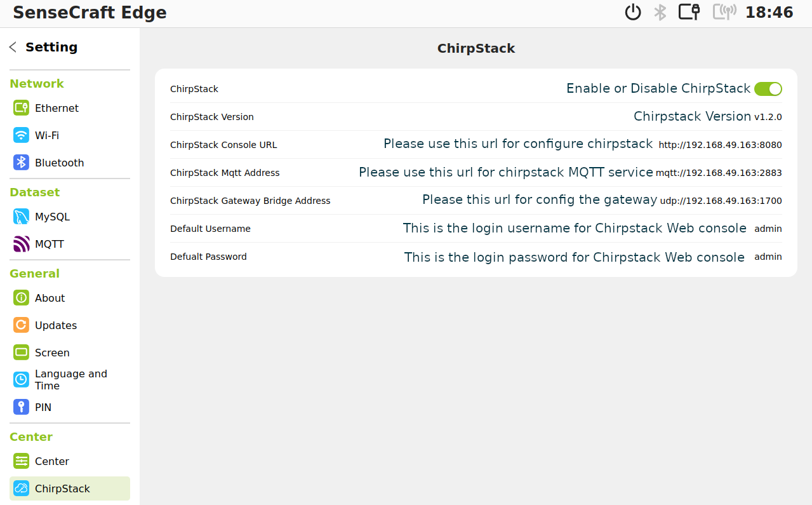Click the LoRa signal icon in top bar
The width and height of the screenshot is (812, 505).
point(724,12)
